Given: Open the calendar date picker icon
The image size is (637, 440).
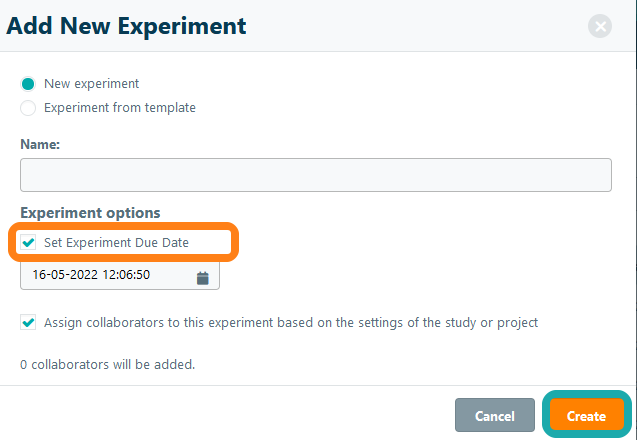Looking at the screenshot, I should coord(202,277).
